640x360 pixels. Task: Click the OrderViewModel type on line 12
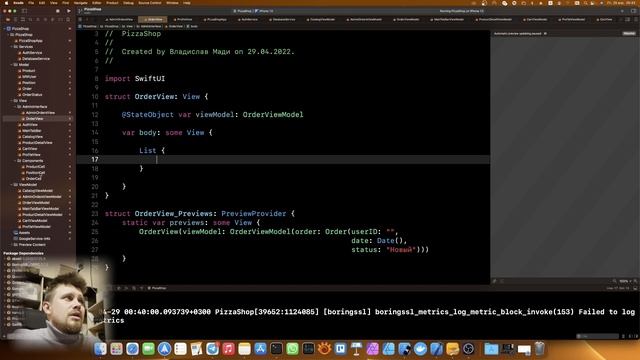point(273,115)
